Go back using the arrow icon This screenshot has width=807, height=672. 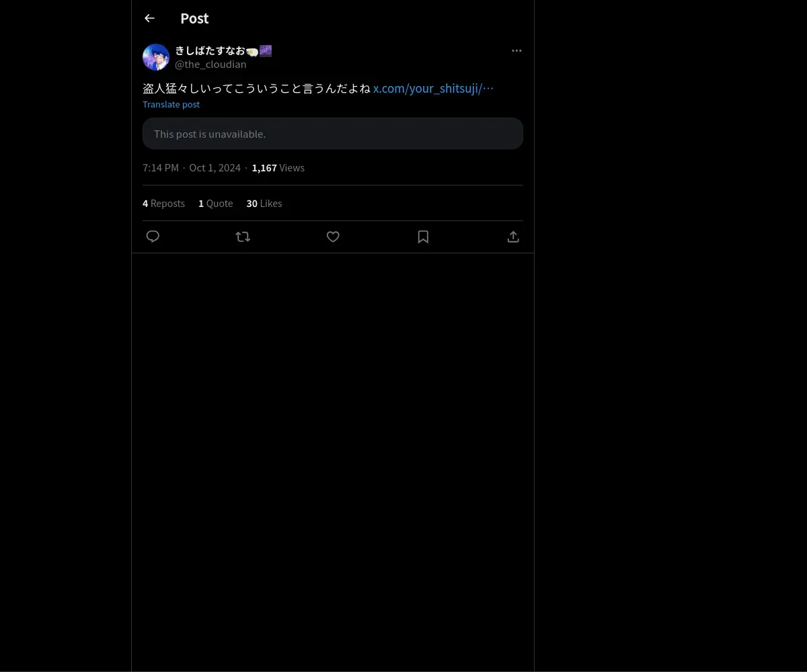tap(149, 18)
